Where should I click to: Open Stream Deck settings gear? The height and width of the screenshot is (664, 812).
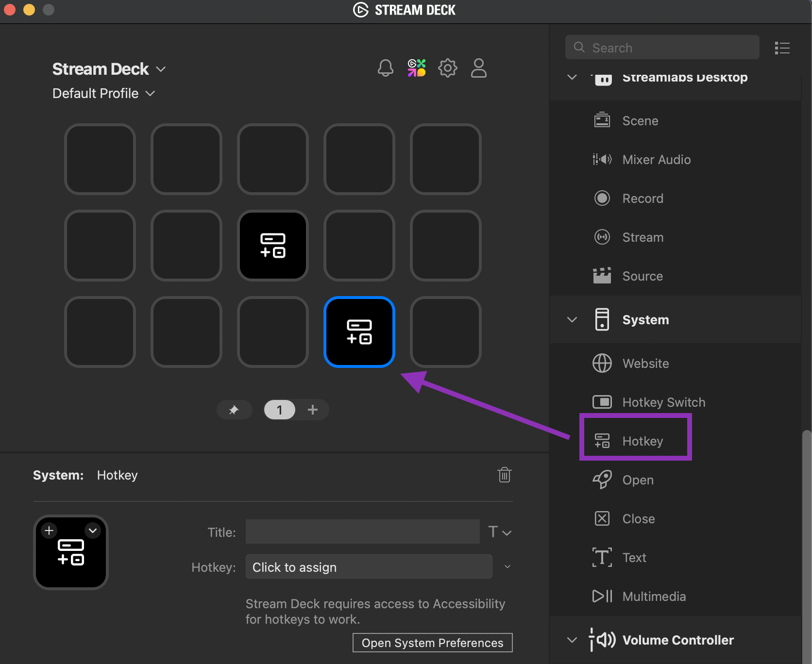(447, 68)
